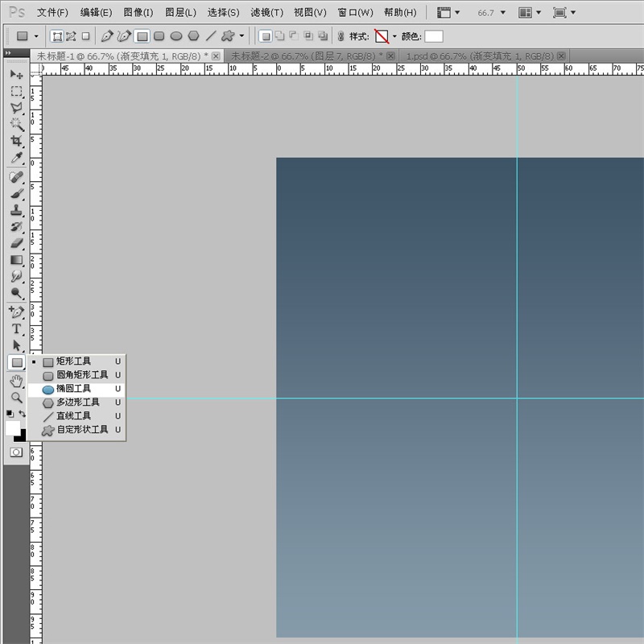Swap foreground and background colors
The width and height of the screenshot is (644, 644).
coord(23,414)
